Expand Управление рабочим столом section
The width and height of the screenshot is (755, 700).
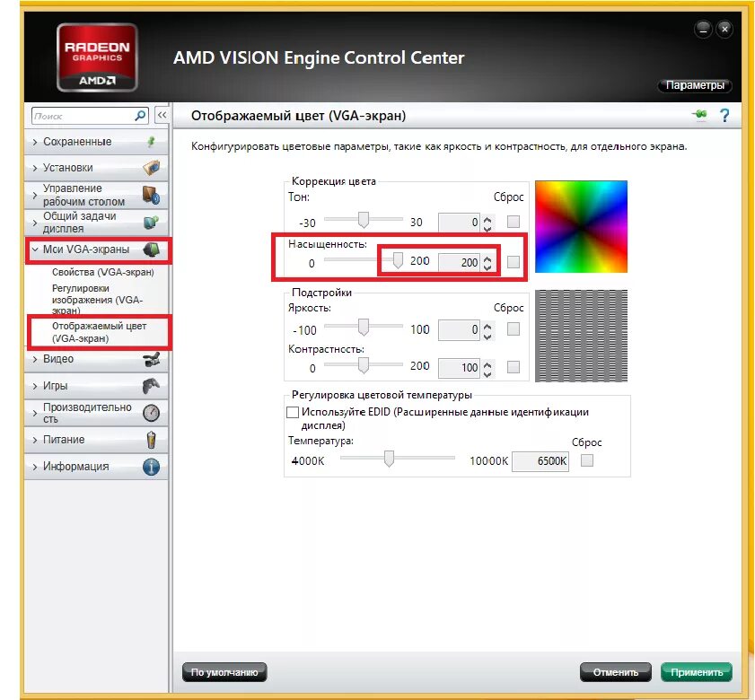35,195
